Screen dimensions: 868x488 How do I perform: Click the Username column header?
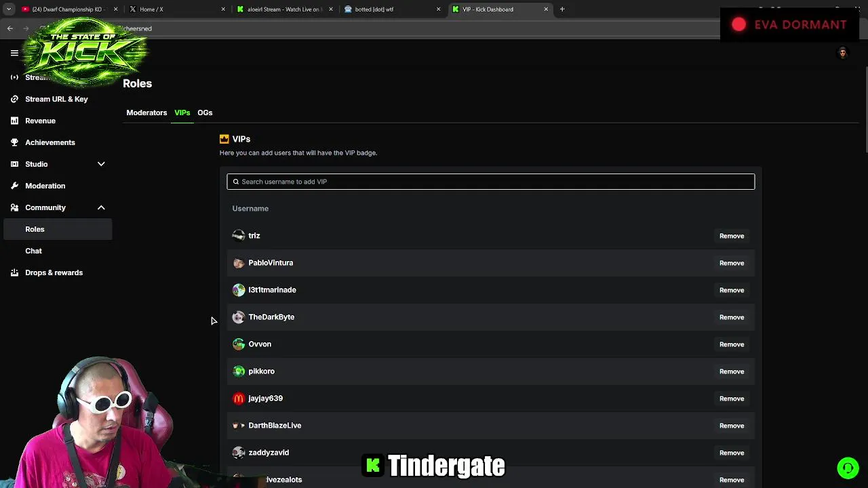click(x=250, y=208)
